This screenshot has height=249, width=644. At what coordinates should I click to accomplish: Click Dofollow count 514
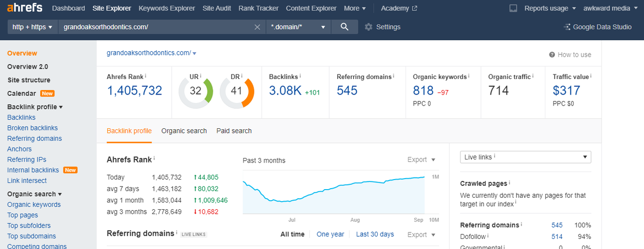pyautogui.click(x=557, y=236)
